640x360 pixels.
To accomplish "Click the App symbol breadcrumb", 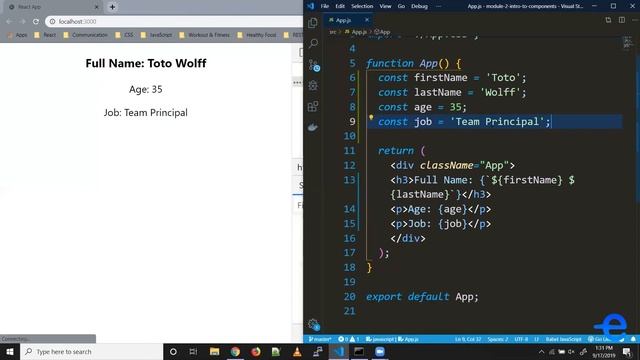I will (x=382, y=32).
